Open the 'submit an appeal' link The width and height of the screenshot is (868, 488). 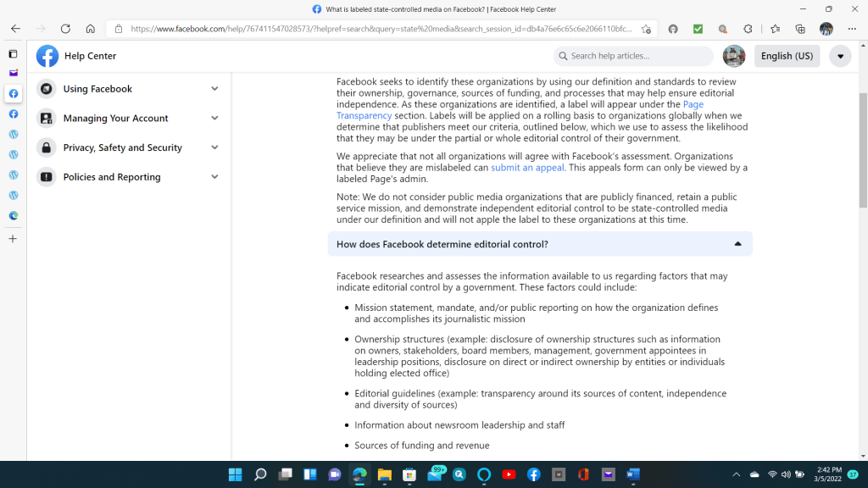tap(527, 168)
